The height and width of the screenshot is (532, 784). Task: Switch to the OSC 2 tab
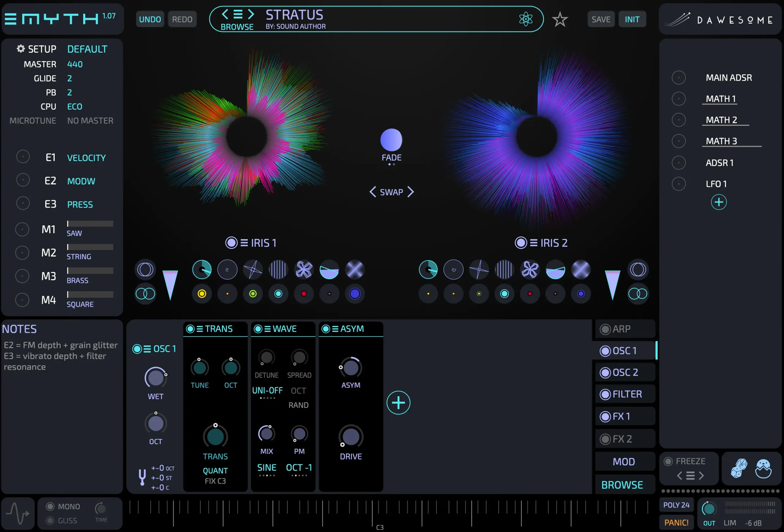click(625, 372)
